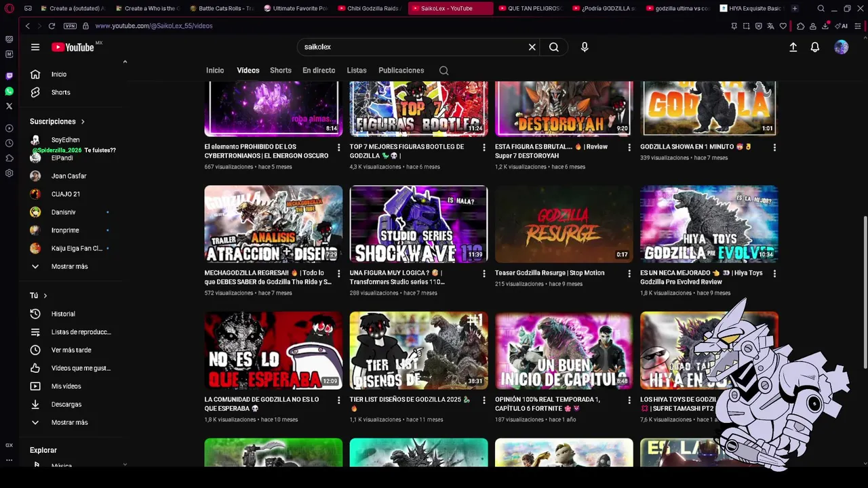Go back in browser history
Viewport: 868px width, 488px height.
[x=27, y=26]
